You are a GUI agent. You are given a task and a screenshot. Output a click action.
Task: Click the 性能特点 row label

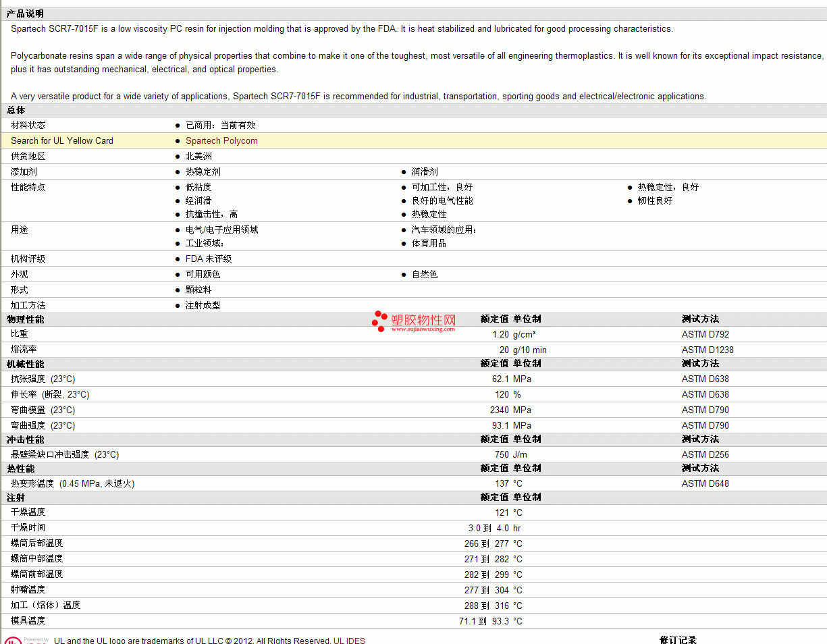coord(28,187)
